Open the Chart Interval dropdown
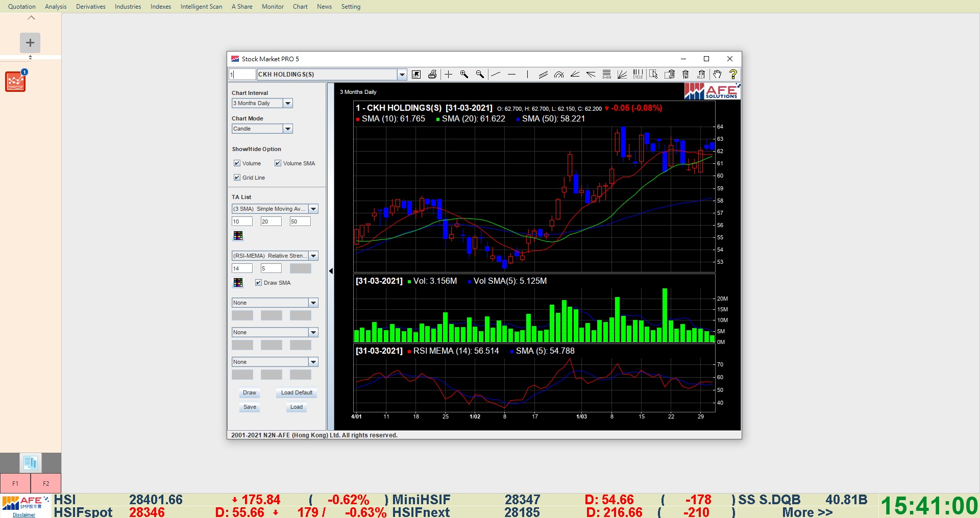The width and height of the screenshot is (980, 518). pyautogui.click(x=288, y=103)
